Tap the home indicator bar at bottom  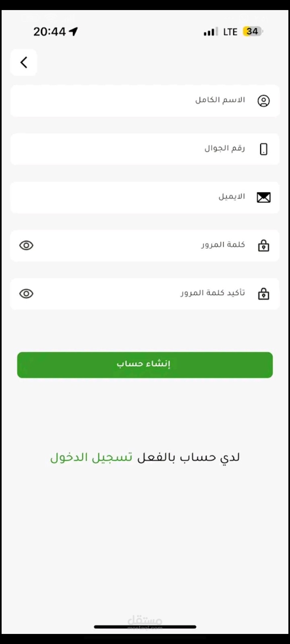point(145,627)
